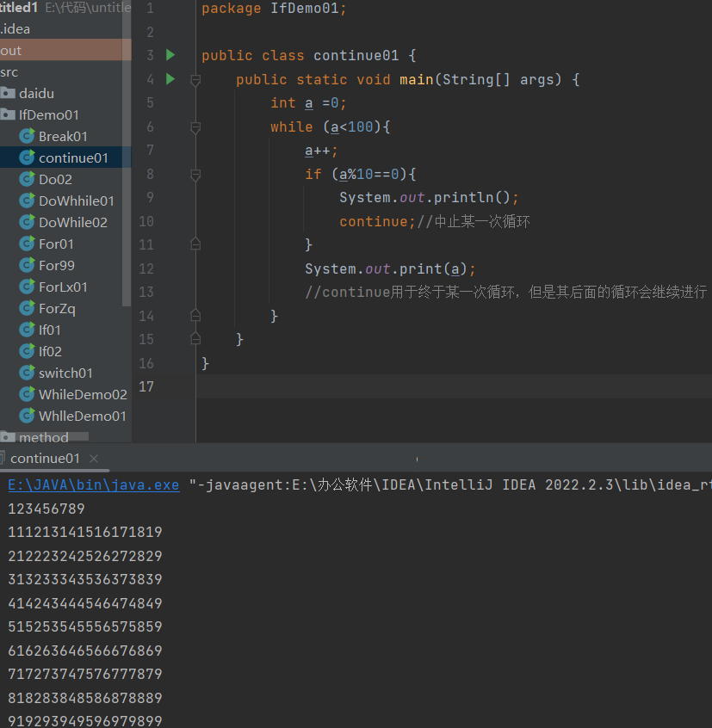Screen dimensions: 712x728
Task: Open the ForZq class file
Action: [57, 308]
